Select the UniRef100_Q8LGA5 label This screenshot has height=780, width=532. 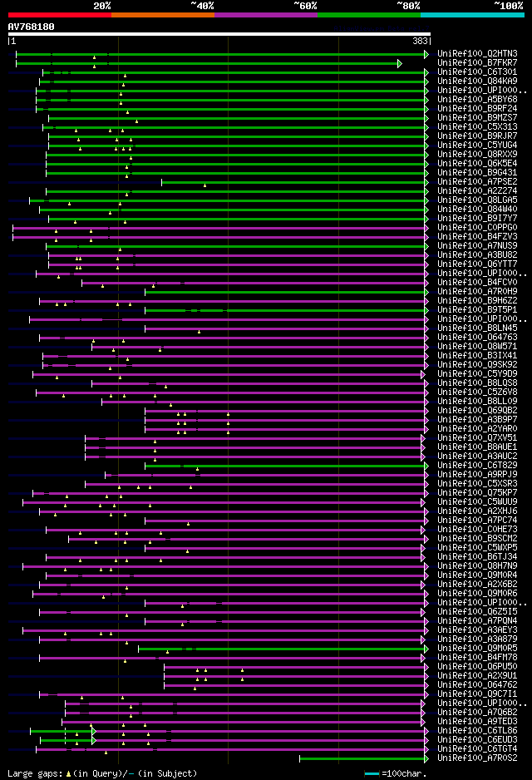(x=477, y=200)
